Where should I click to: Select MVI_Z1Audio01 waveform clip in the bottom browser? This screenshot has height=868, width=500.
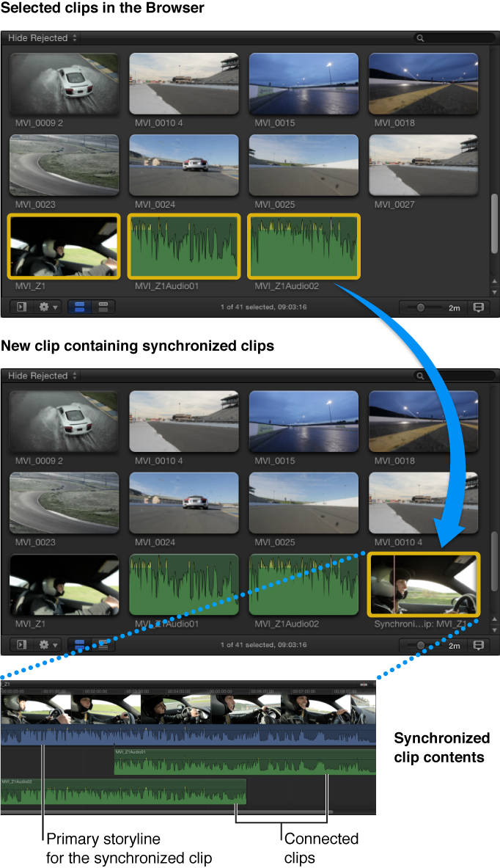click(x=184, y=585)
